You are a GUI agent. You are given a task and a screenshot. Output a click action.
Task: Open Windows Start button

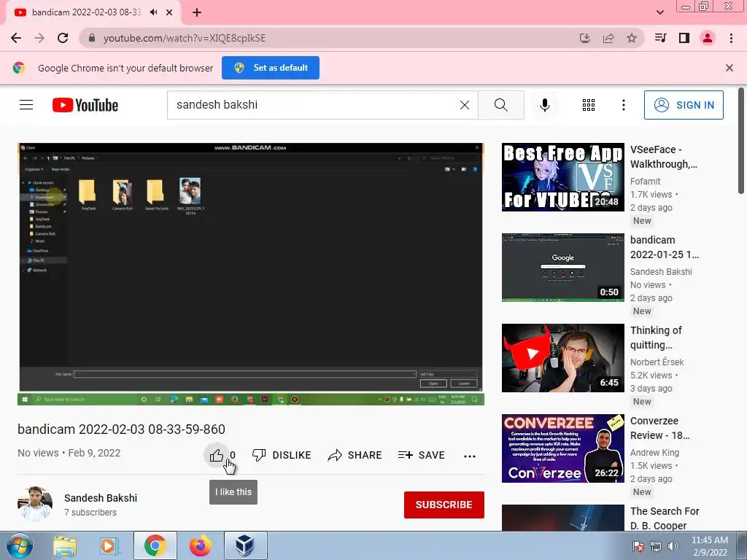pos(19,545)
